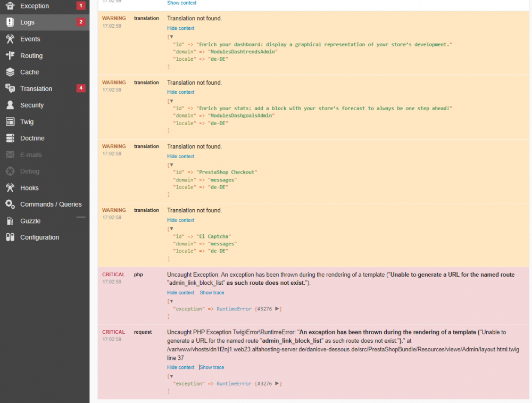This screenshot has width=532, height=403.
Task: Click Show trace on the CRITICAL php log
Action: [x=212, y=292]
